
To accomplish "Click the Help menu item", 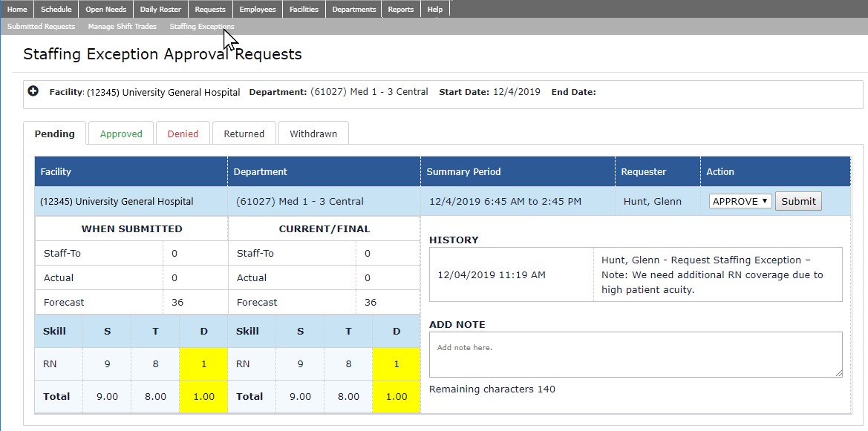I will coord(435,10).
